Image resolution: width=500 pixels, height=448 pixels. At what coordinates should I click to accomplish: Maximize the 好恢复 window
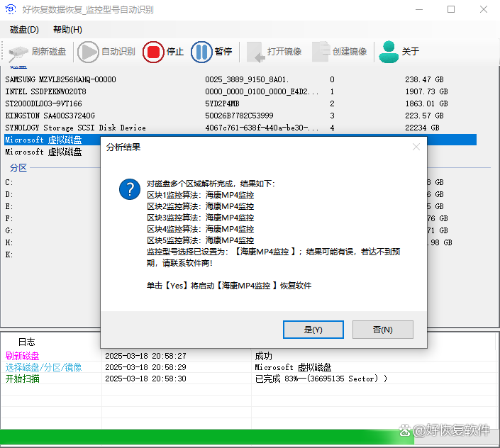coord(451,9)
